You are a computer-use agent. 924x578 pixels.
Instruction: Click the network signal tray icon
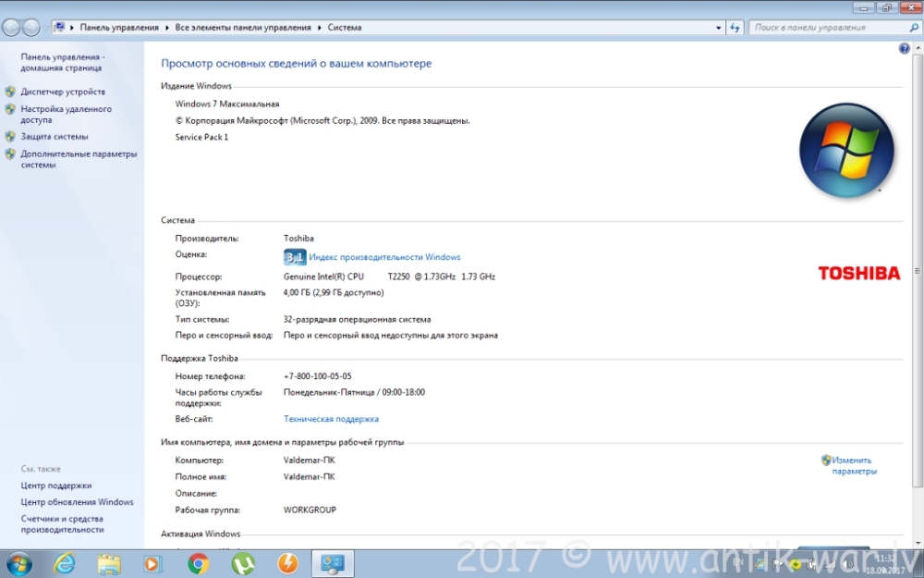(829, 564)
